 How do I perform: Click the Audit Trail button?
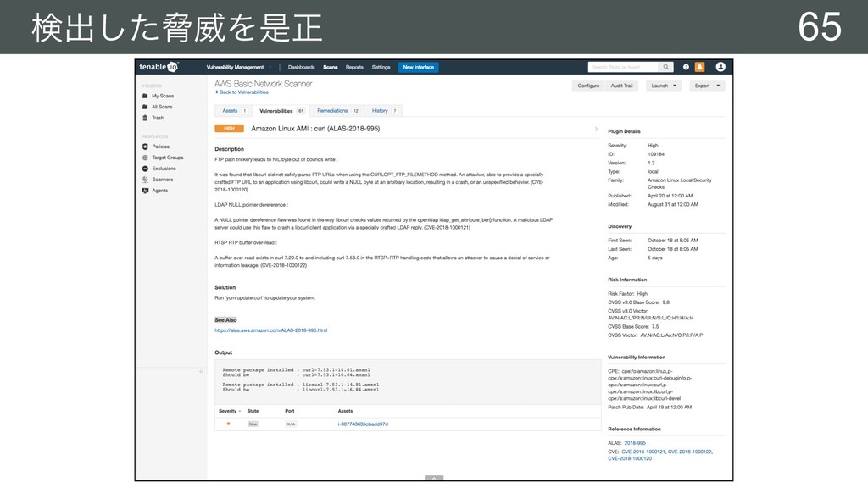pyautogui.click(x=621, y=86)
